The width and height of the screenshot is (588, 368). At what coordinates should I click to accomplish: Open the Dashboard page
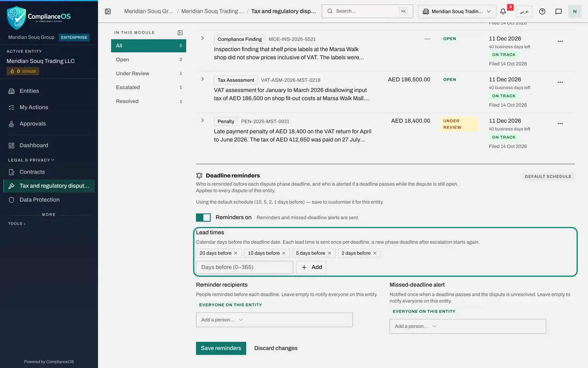[x=49, y=145]
